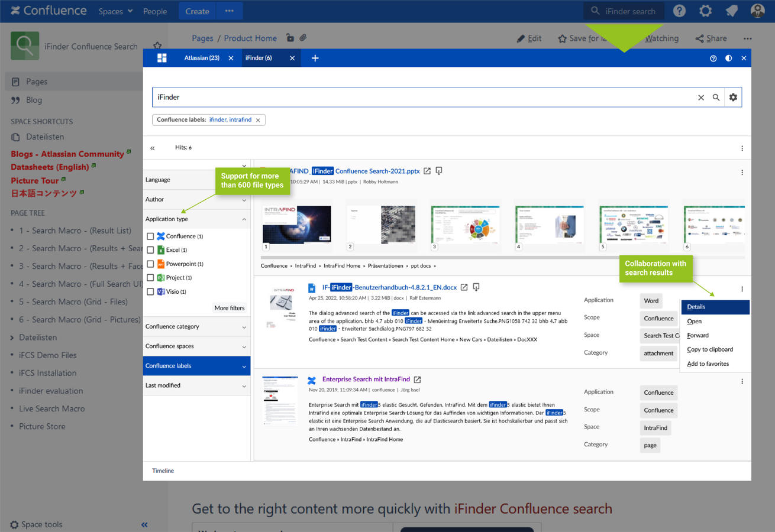
Task: Expand the Confluence category filter
Action: click(196, 327)
